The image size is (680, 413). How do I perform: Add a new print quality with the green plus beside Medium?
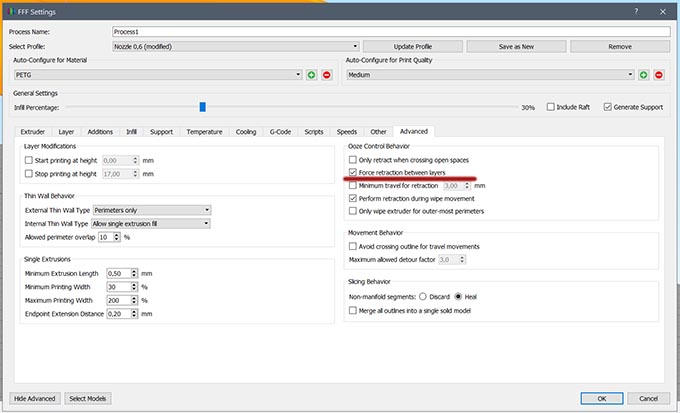click(x=644, y=75)
